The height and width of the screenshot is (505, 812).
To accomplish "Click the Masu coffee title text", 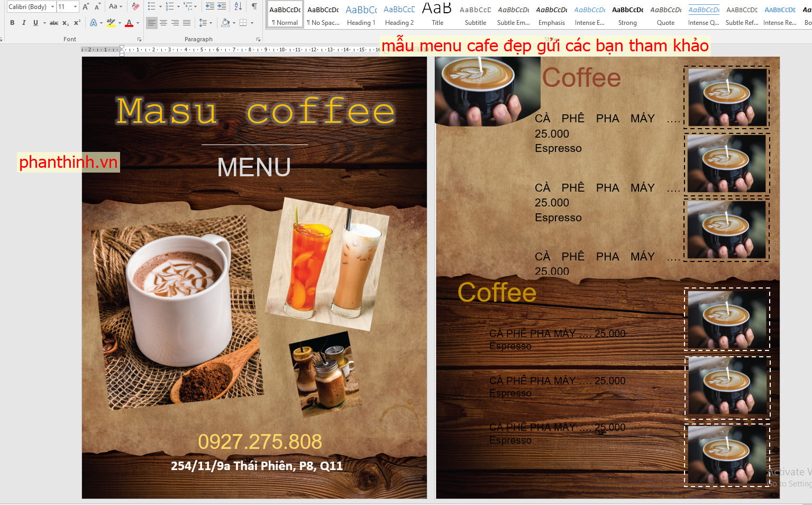I will point(256,111).
